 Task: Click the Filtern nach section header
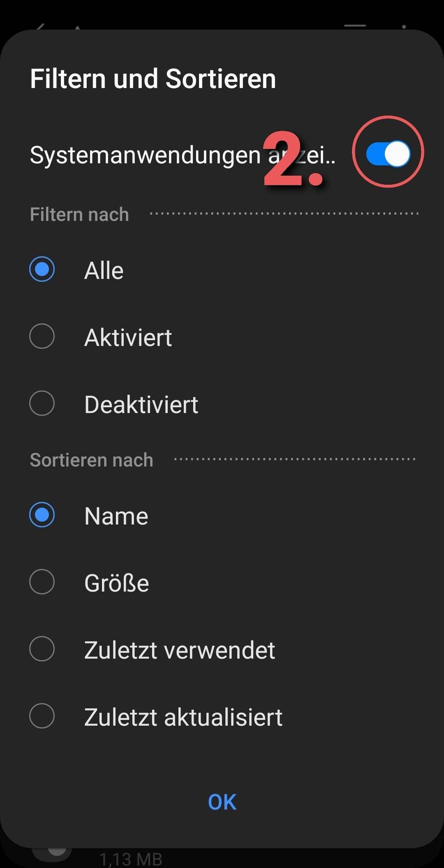pyautogui.click(x=79, y=214)
